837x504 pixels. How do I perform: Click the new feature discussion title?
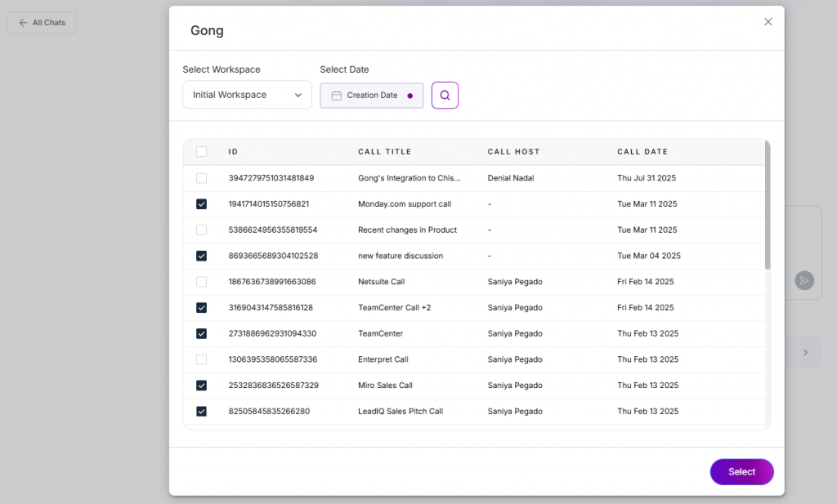click(401, 256)
